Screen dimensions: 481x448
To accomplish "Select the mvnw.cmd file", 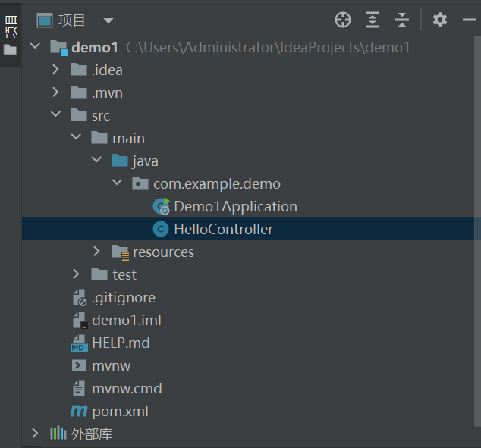I will (127, 388).
